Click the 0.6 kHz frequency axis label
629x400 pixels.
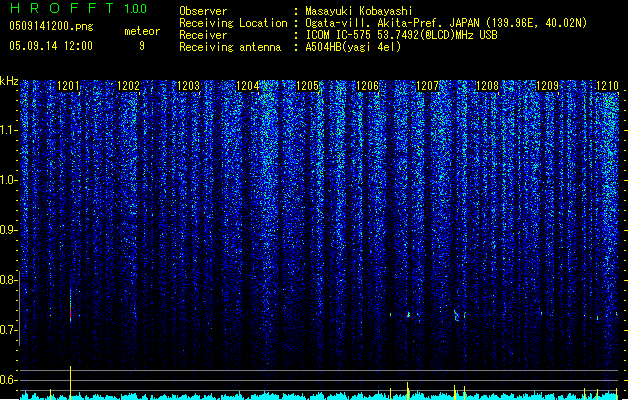[x=9, y=380]
